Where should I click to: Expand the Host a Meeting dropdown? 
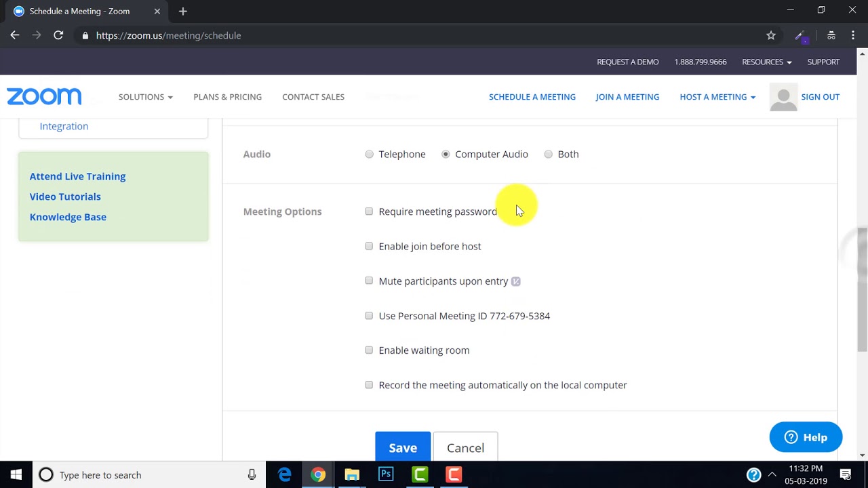pos(717,97)
